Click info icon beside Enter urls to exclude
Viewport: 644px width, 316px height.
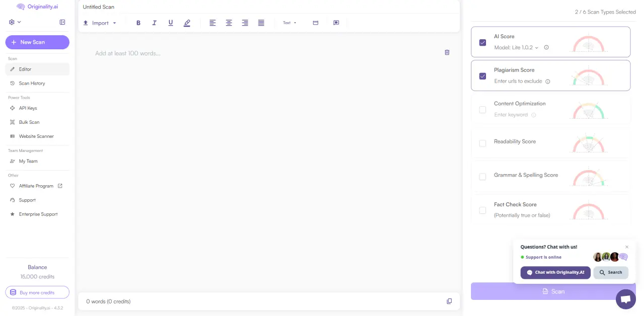548,82
